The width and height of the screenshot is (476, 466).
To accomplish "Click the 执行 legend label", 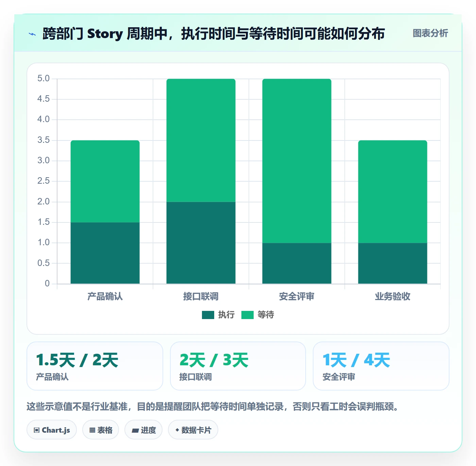I will click(226, 315).
